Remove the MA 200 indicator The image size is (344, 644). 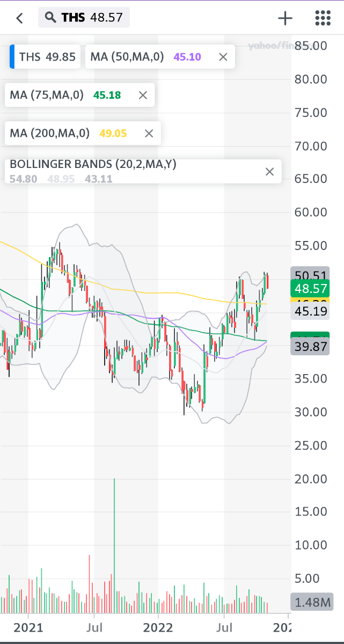point(149,134)
